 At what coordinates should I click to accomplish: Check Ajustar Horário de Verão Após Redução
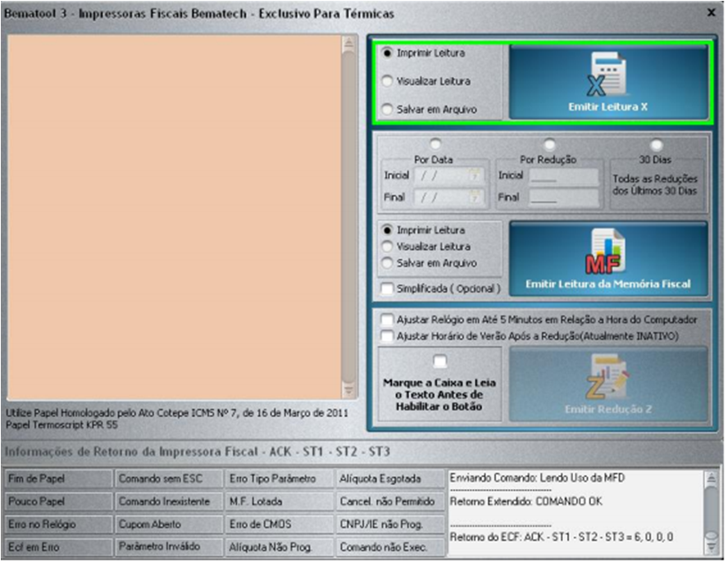387,336
